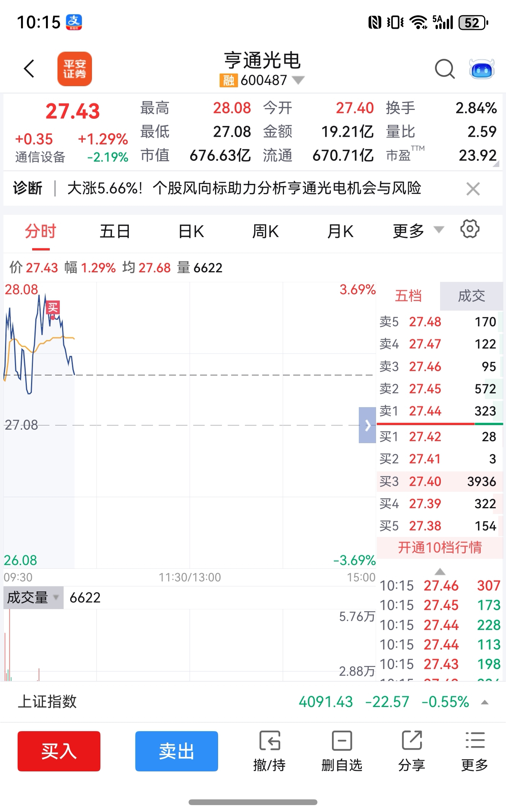This screenshot has height=812, width=506.
Task: Tap the blue 卖出 button
Action: click(x=177, y=751)
